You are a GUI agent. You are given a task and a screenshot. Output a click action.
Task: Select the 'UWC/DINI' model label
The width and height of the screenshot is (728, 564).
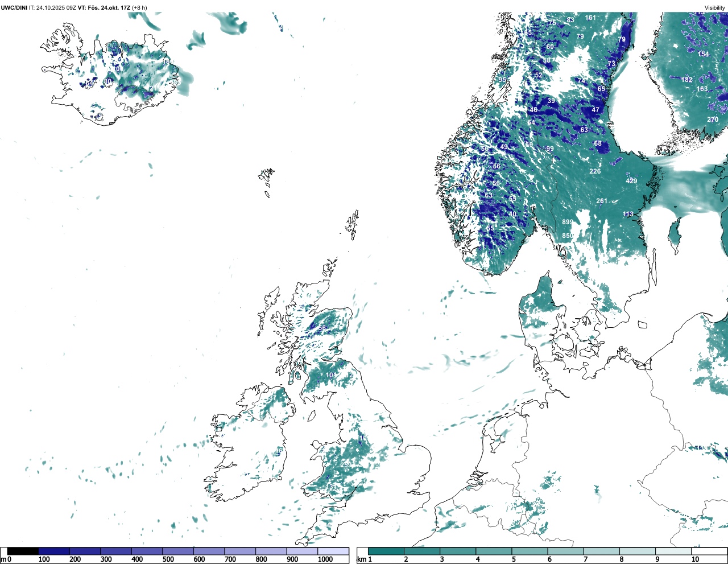(14, 7)
